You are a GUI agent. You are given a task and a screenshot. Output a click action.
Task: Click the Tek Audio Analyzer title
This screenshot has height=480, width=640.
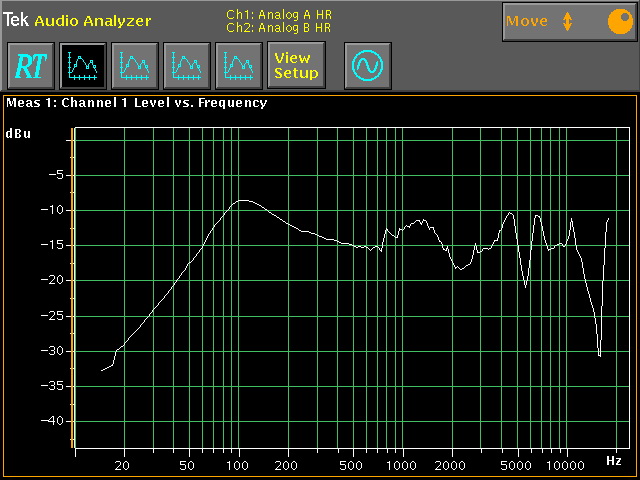point(78,20)
